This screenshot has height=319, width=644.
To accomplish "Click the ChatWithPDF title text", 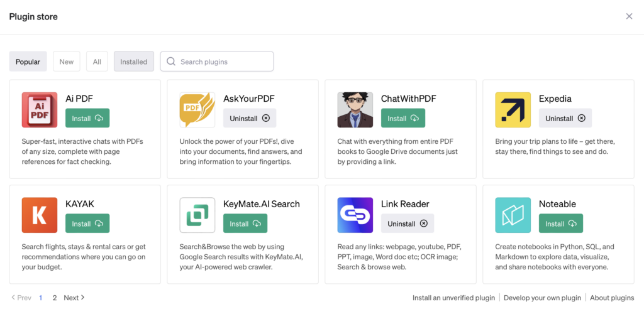I will tap(409, 99).
